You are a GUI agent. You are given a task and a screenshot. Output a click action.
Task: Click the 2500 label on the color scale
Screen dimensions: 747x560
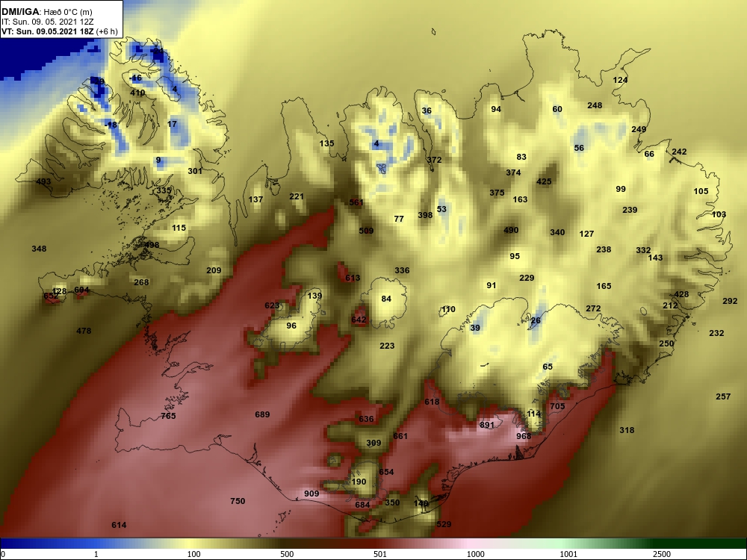point(663,554)
